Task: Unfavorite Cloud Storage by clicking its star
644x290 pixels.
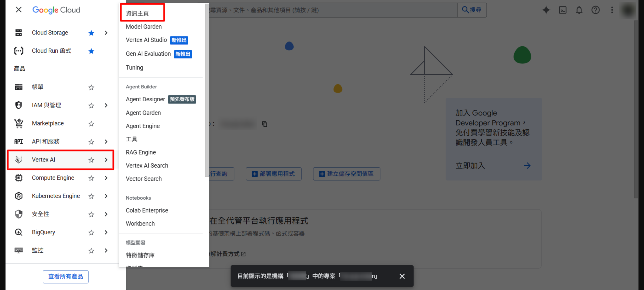Action: (91, 33)
